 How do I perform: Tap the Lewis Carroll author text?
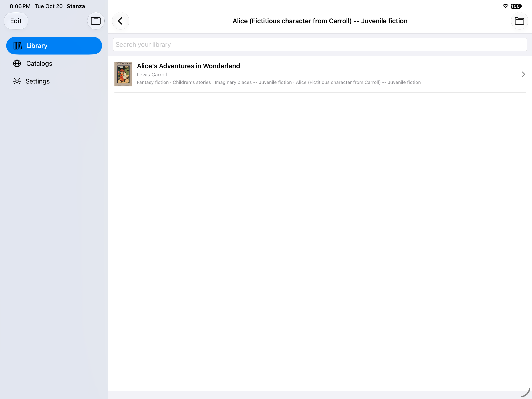(152, 75)
